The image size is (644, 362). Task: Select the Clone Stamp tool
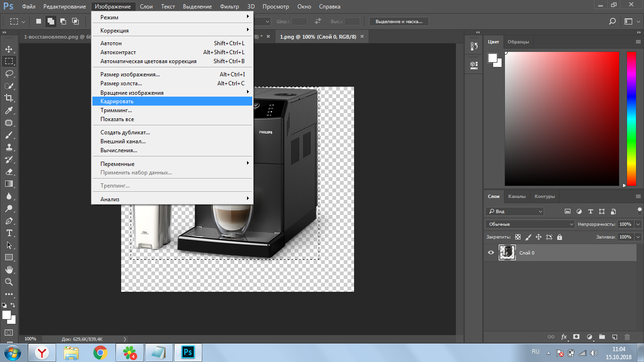[8, 147]
